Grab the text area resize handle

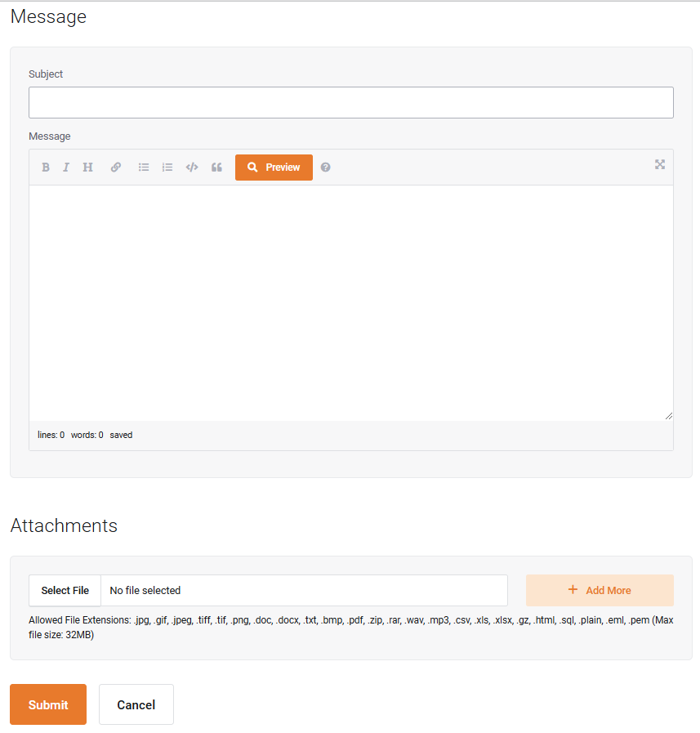(x=669, y=416)
